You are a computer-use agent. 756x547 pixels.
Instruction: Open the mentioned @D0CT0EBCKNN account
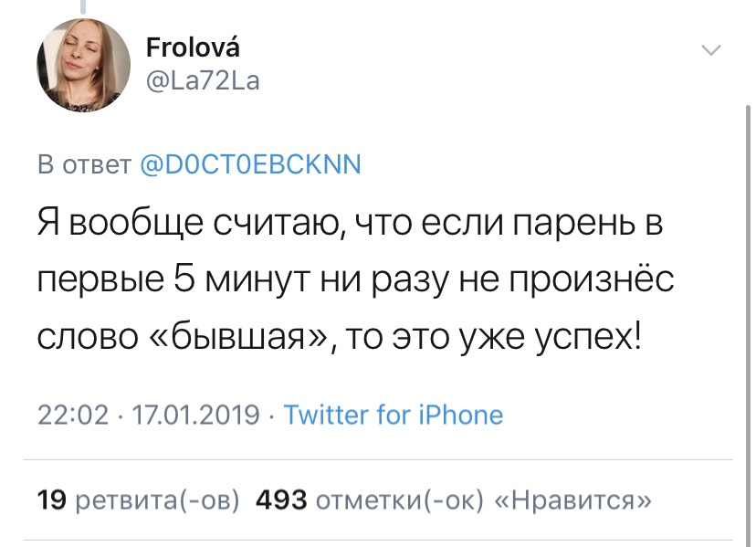(x=251, y=164)
